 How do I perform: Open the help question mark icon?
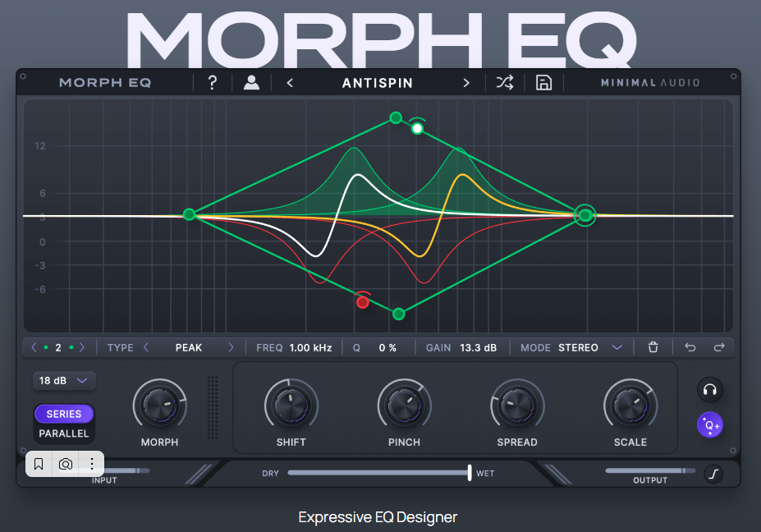212,83
